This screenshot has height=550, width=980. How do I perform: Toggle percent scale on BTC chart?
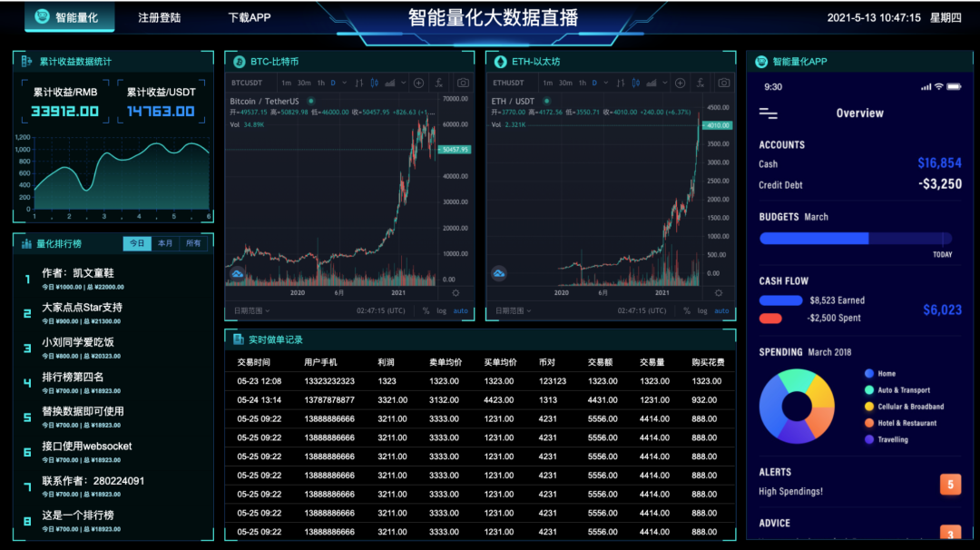point(426,310)
